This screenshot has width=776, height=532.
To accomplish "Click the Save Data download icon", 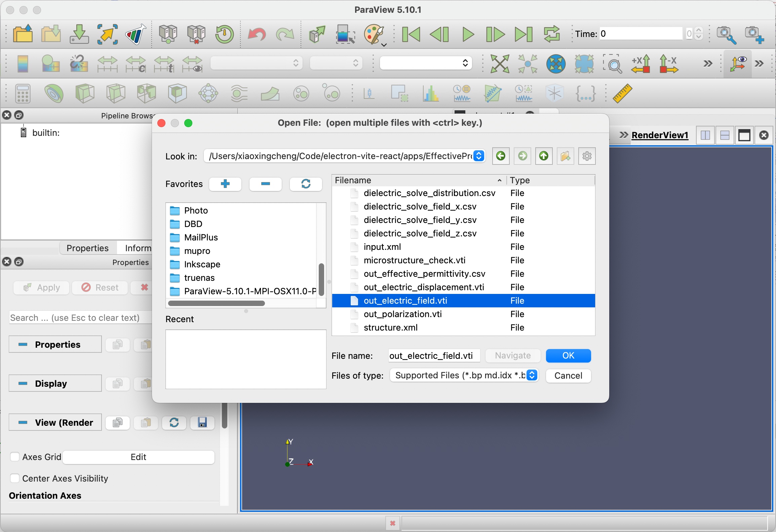I will tap(79, 34).
